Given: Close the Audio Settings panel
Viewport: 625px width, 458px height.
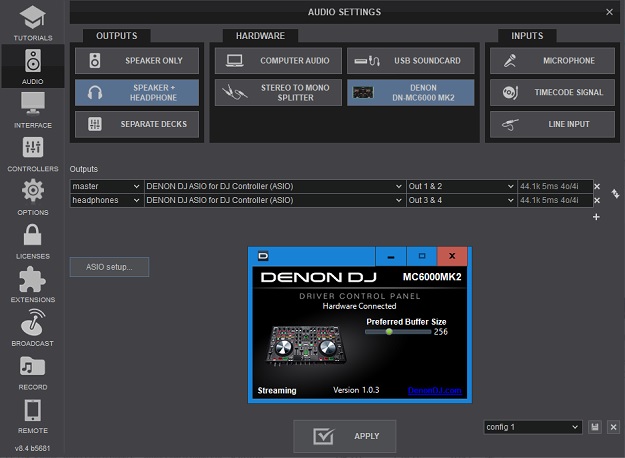Looking at the screenshot, I should pyautogui.click(x=609, y=12).
